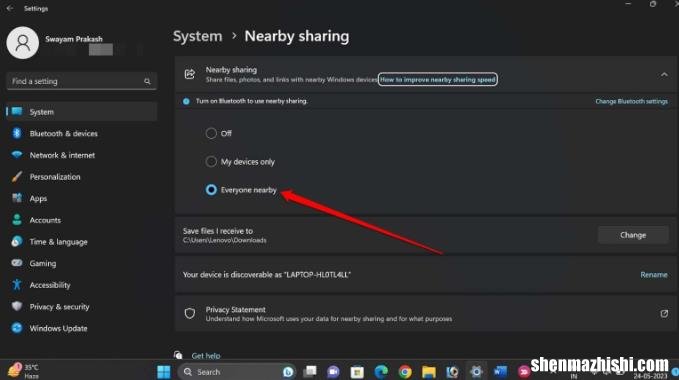Click the Bluetooth info notice icon

[x=186, y=101]
